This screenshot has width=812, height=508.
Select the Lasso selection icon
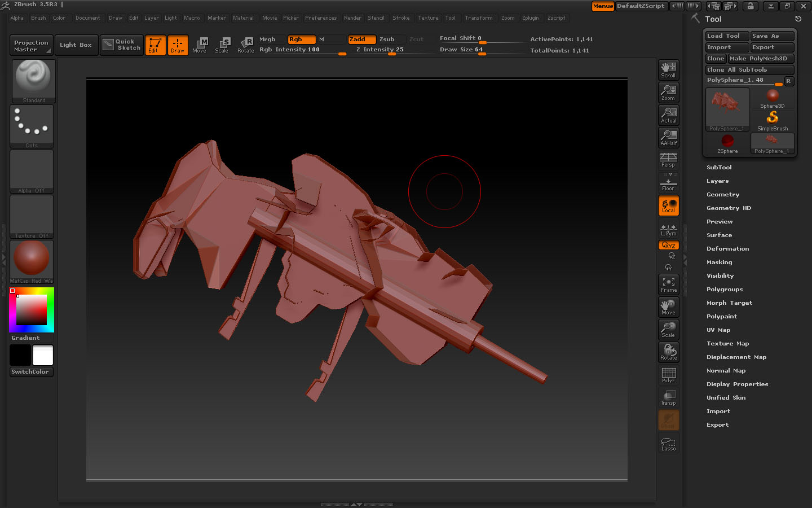point(668,444)
